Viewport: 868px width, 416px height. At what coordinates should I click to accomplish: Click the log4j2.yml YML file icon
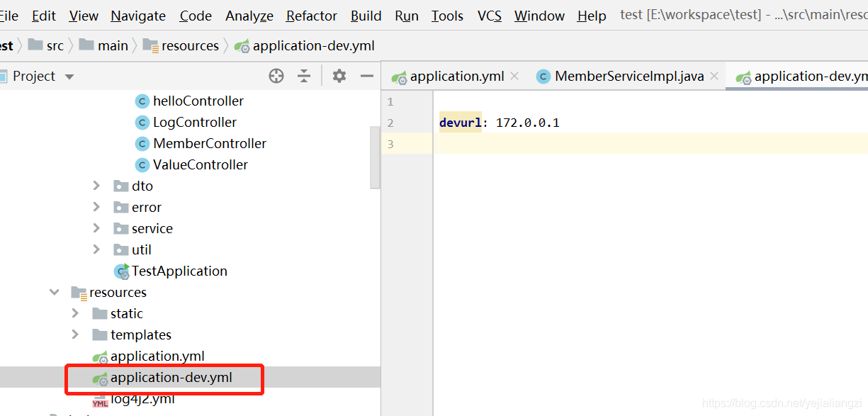coord(100,400)
